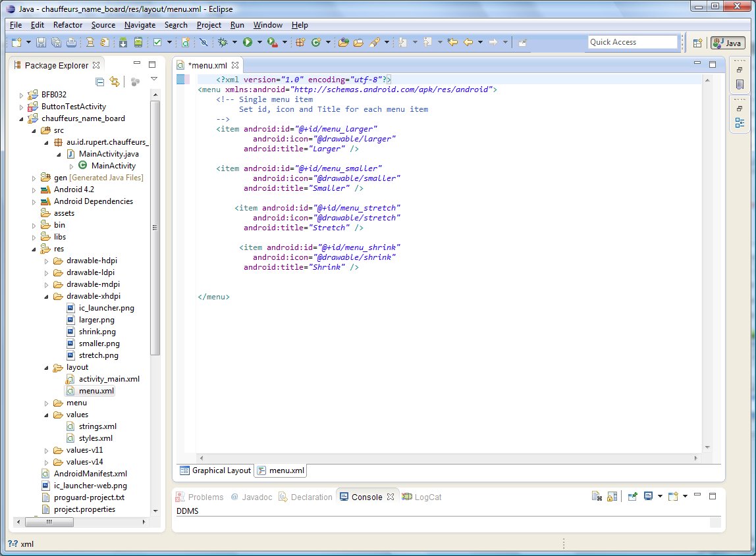Collapse the chauffeurs_name_board project
Screen dimensions: 756x556
click(x=21, y=118)
